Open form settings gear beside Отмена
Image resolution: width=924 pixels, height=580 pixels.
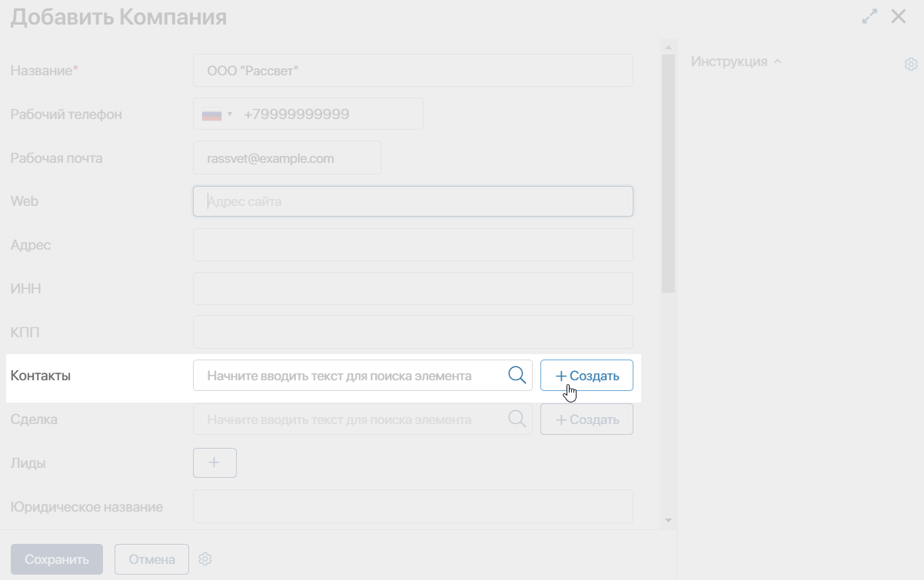pyautogui.click(x=205, y=559)
